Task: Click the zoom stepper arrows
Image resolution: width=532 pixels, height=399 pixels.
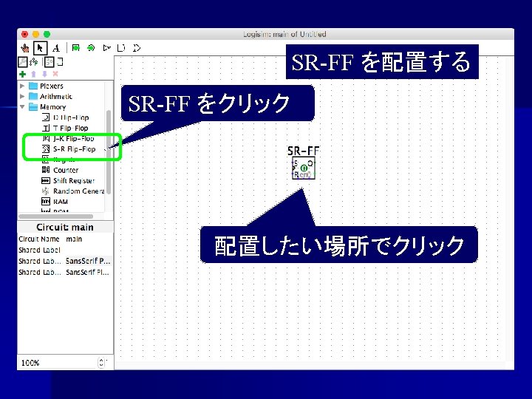Action: click(101, 363)
